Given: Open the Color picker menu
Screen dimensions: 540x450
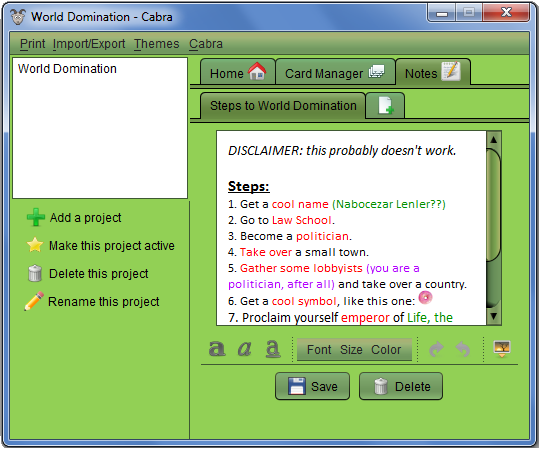Looking at the screenshot, I should [x=386, y=350].
